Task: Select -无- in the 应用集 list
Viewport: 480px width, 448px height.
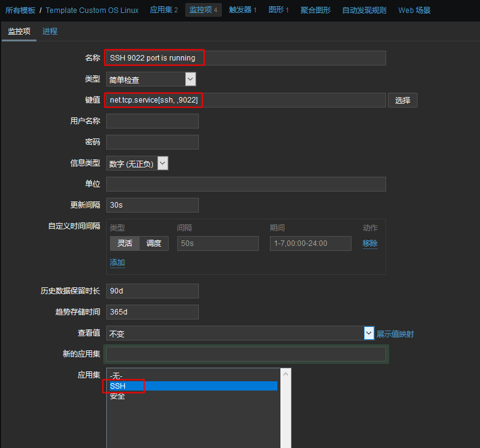Action: pyautogui.click(x=193, y=376)
